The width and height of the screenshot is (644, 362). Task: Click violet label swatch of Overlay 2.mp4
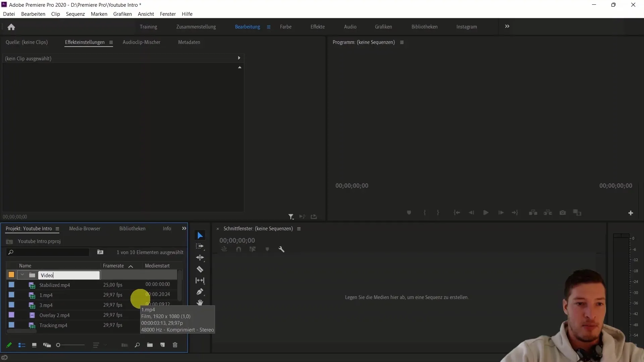tap(11, 315)
